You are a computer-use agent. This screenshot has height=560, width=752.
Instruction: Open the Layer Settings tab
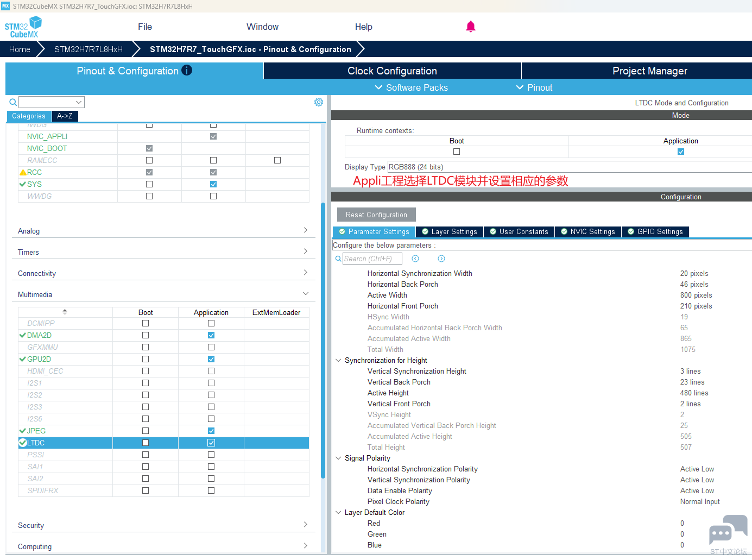(x=450, y=232)
